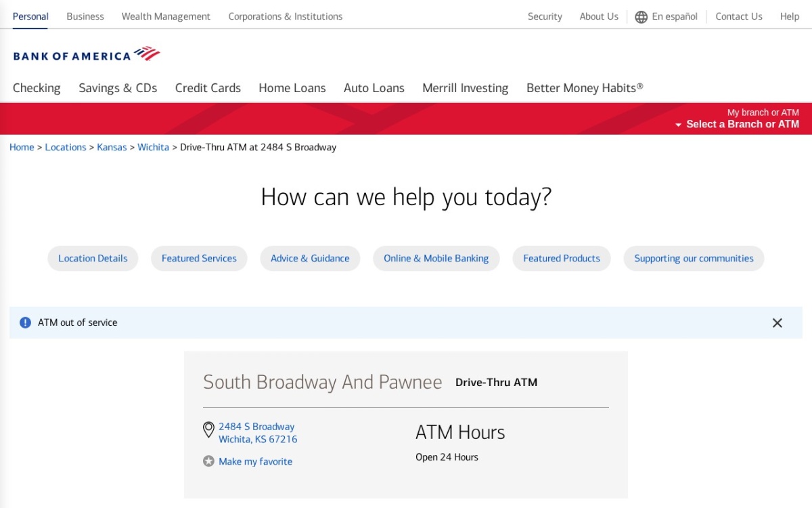812x508 pixels.
Task: Click Drive-Thru ATM at 2484 S Broadway breadcrumb
Action: [258, 147]
